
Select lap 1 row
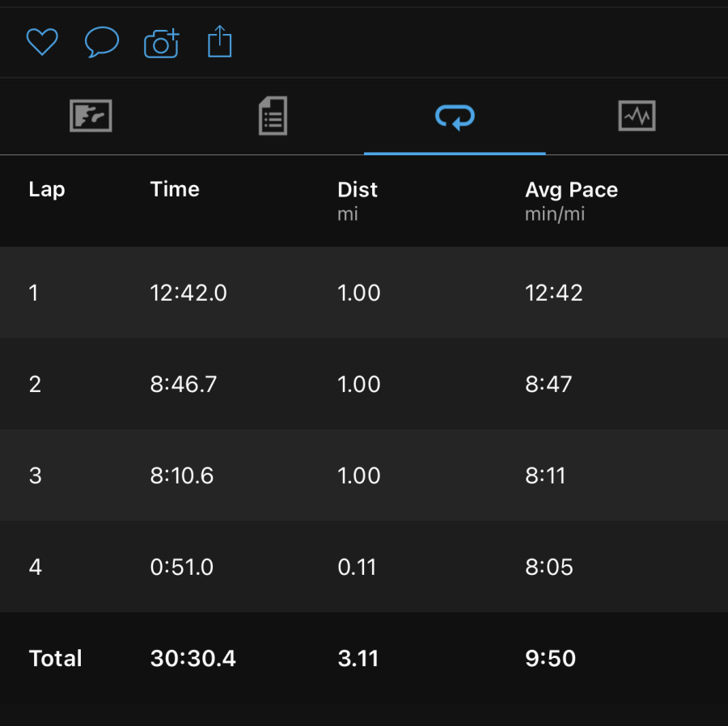pyautogui.click(x=364, y=292)
